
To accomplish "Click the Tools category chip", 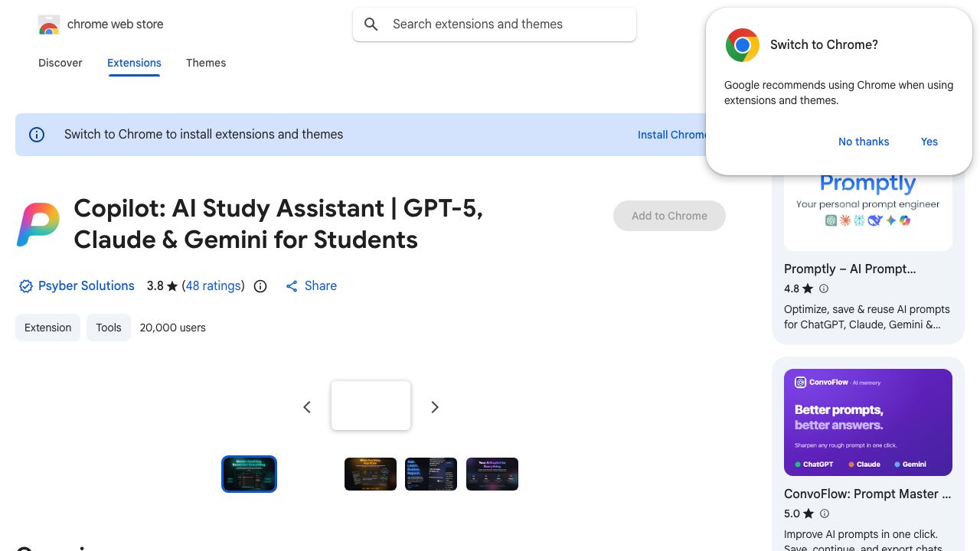I will point(109,328).
